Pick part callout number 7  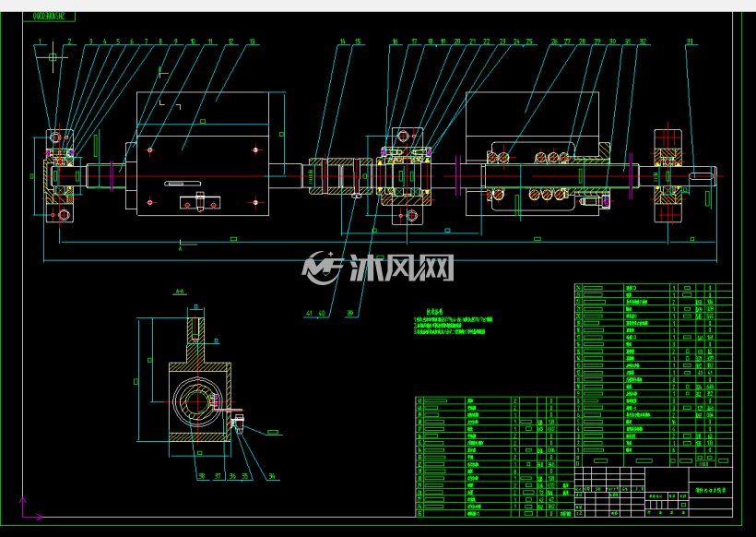tap(147, 42)
